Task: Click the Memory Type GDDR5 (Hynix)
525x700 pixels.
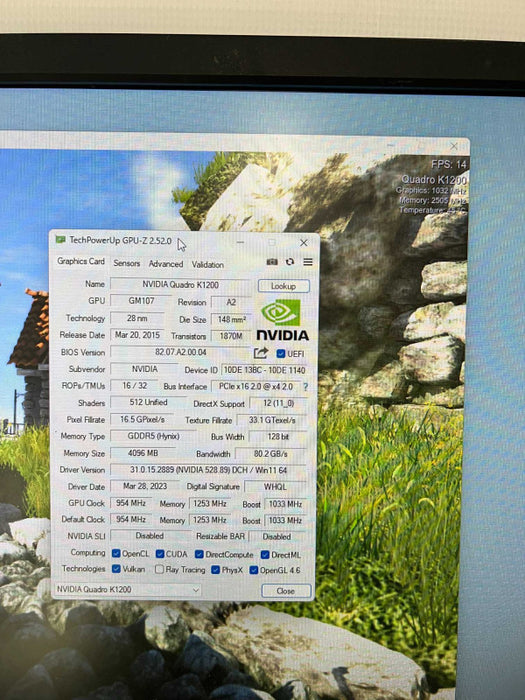Action: click(x=153, y=436)
